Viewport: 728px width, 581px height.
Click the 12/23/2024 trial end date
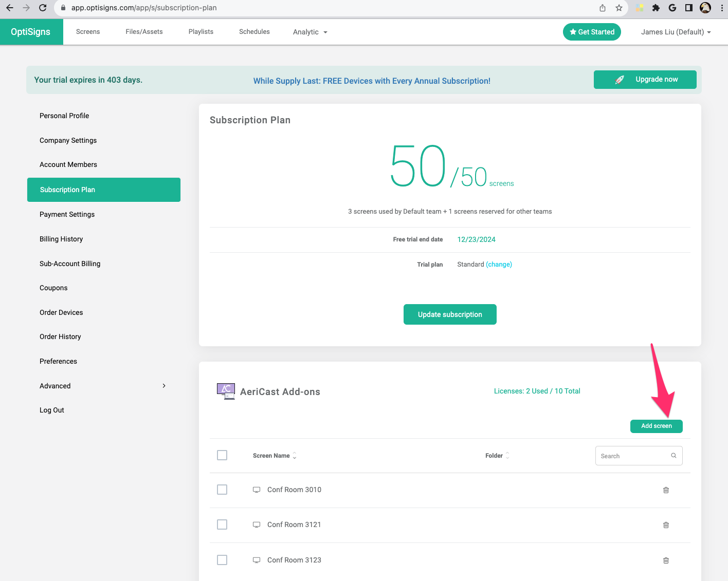pos(477,239)
